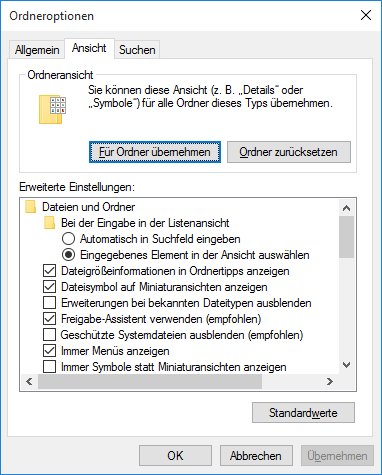
Task: Click the greyed-out Übernehmen button
Action: (x=337, y=455)
